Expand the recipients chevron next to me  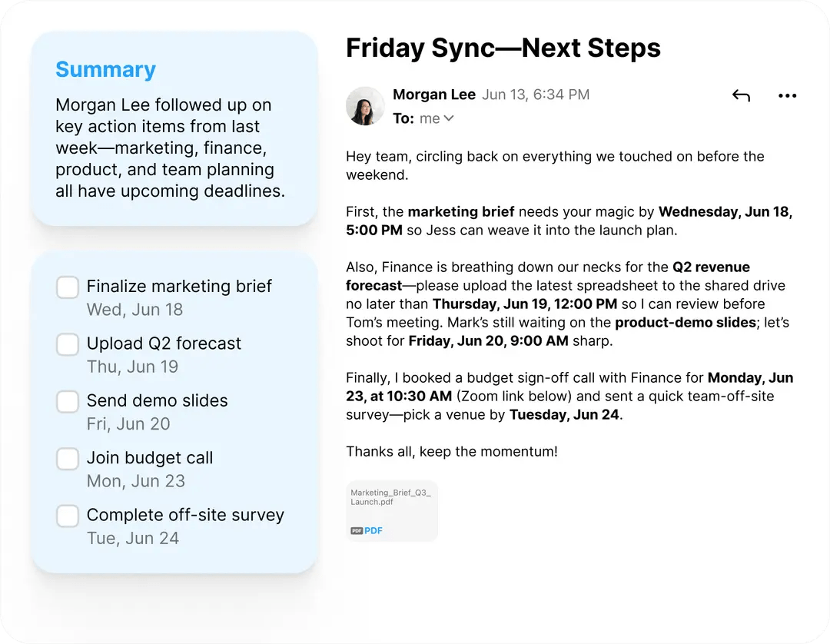pyautogui.click(x=449, y=118)
